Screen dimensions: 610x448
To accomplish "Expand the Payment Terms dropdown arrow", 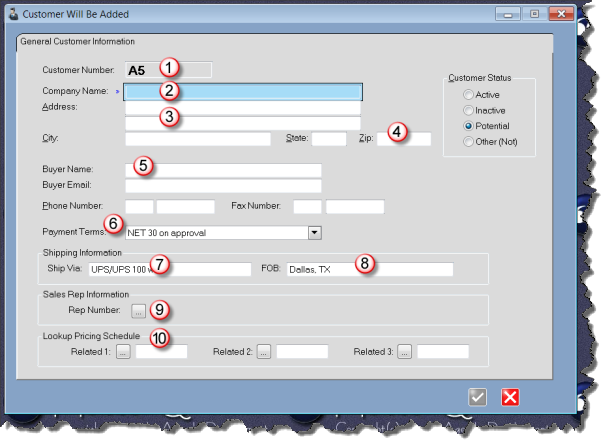I will pos(315,233).
